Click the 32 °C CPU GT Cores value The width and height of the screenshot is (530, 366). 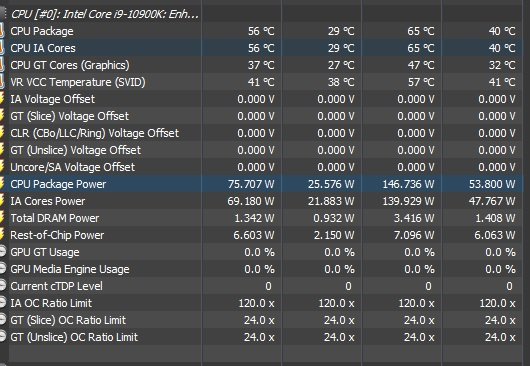tap(502, 65)
